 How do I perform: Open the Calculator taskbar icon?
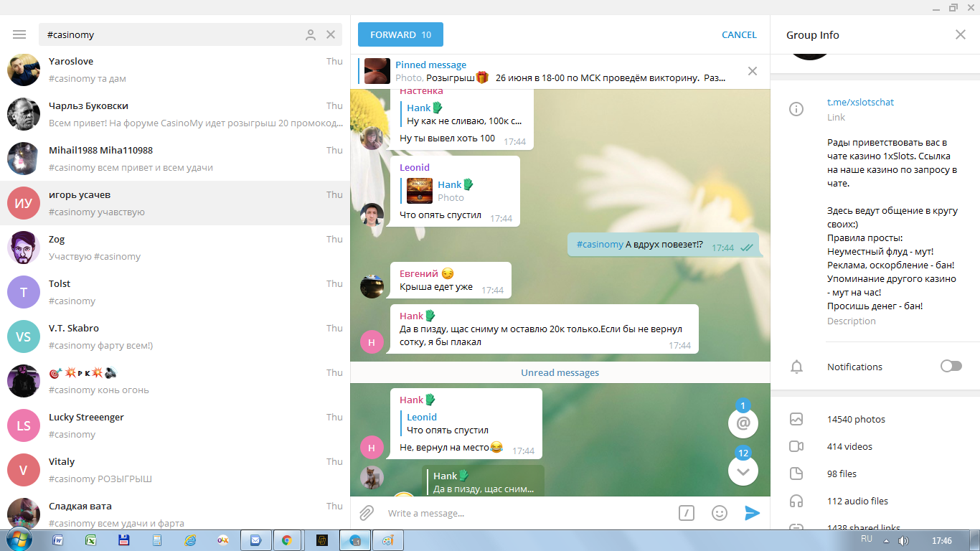pyautogui.click(x=157, y=541)
